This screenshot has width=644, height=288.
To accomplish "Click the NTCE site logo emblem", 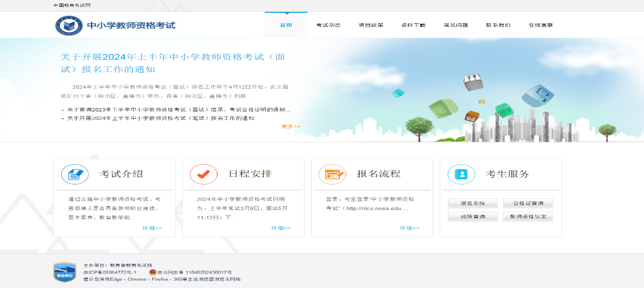I will (x=69, y=25).
